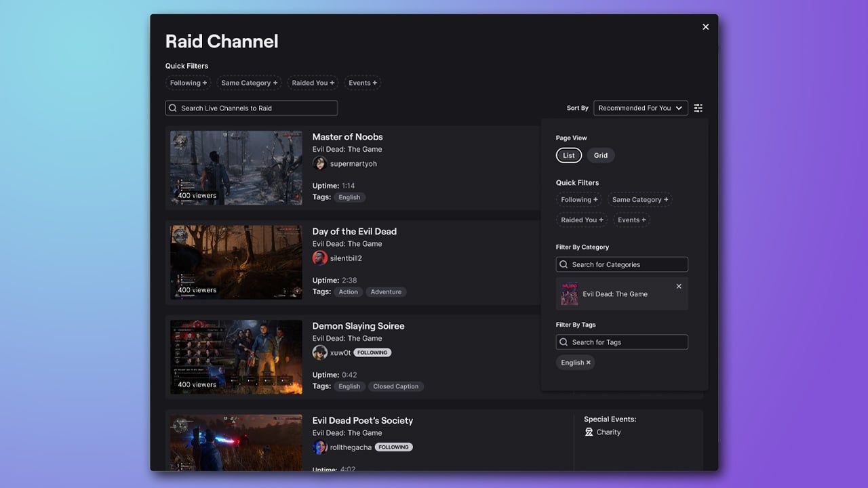Switch page view to Grid
The width and height of the screenshot is (868, 488).
tap(600, 155)
